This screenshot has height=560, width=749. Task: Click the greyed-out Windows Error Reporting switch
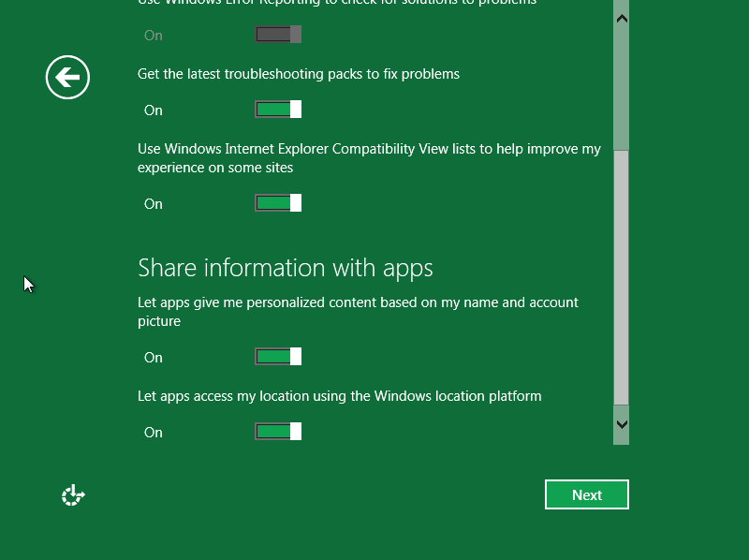coord(278,35)
